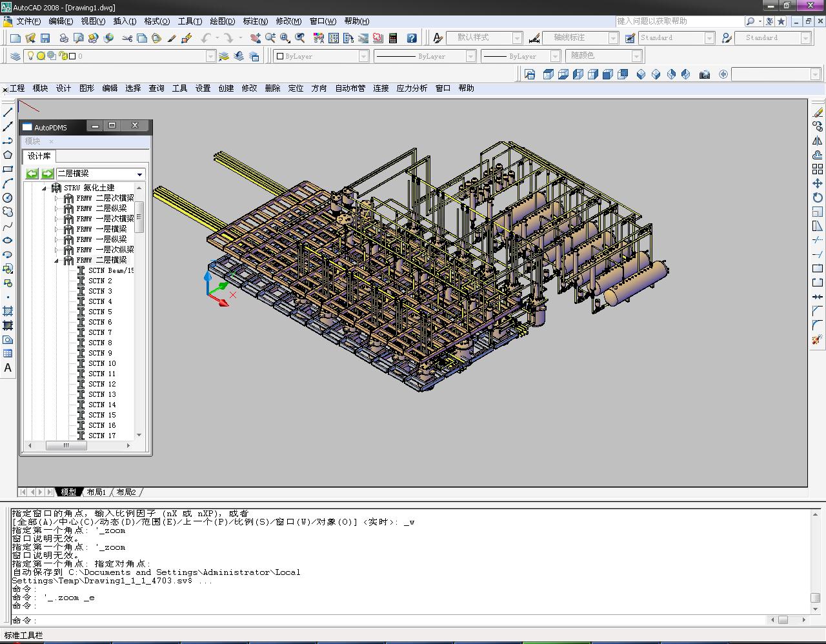Open the QuickCalc calculator
The width and height of the screenshot is (826, 644).
pyautogui.click(x=392, y=38)
